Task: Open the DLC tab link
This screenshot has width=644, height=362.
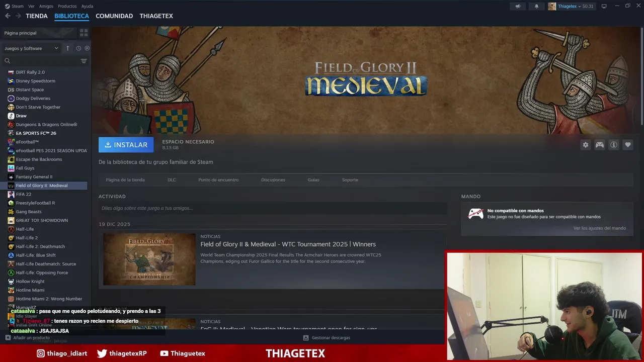Action: pyautogui.click(x=172, y=180)
